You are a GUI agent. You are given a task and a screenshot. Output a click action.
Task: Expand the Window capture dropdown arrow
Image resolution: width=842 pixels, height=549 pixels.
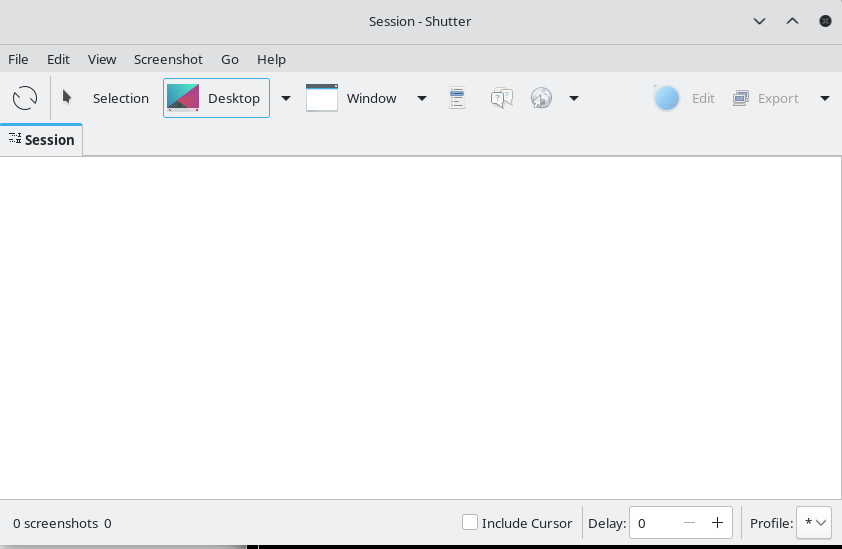422,98
